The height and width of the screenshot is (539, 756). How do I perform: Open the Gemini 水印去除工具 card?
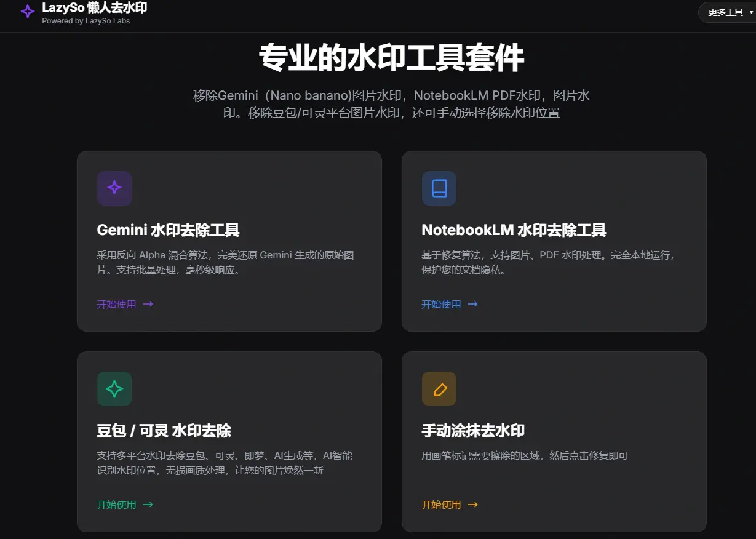pos(229,241)
